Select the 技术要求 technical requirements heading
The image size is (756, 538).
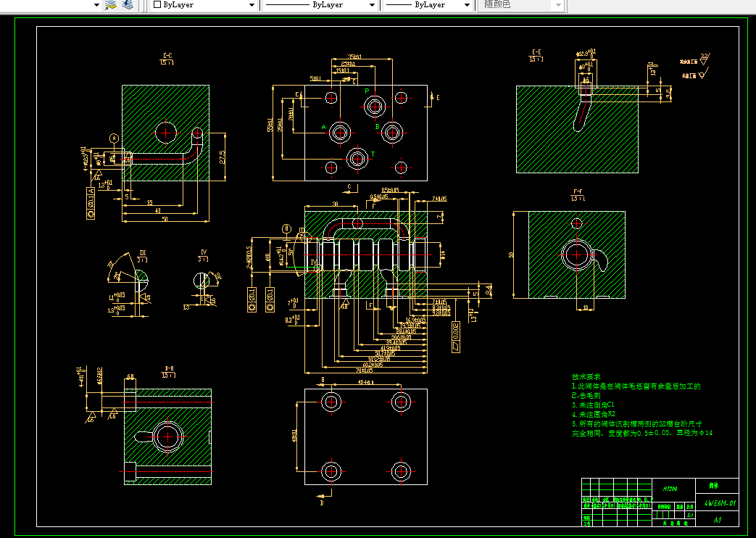586,376
